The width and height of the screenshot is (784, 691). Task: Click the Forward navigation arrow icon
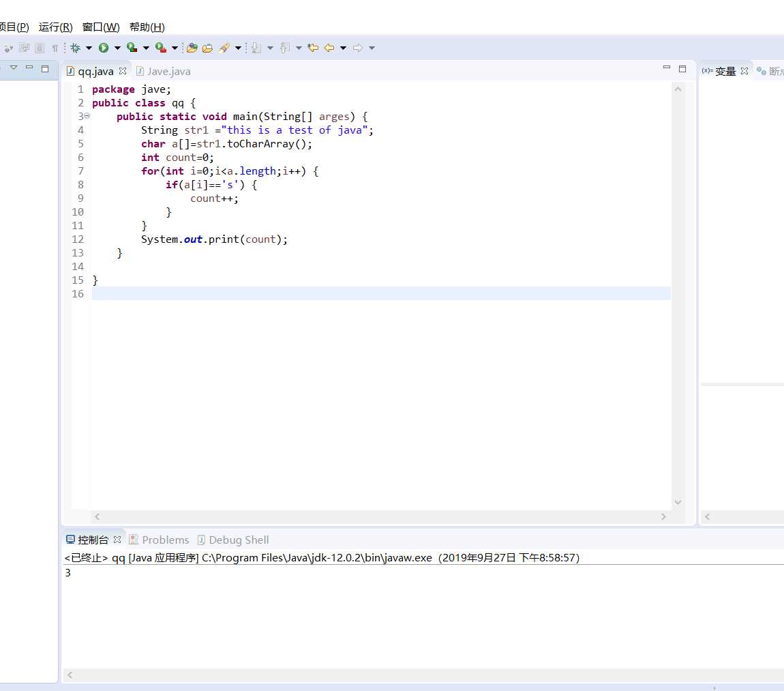coord(357,48)
